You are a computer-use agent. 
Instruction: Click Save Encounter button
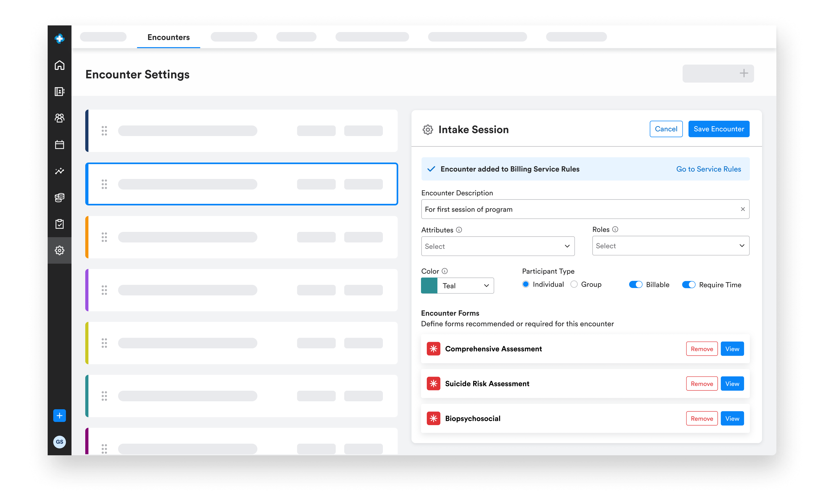tap(719, 129)
